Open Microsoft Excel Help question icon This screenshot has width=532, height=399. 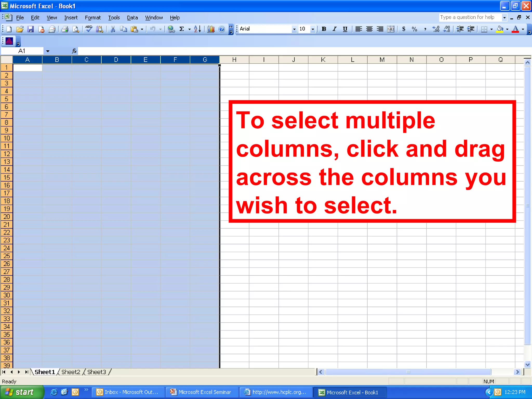click(222, 29)
